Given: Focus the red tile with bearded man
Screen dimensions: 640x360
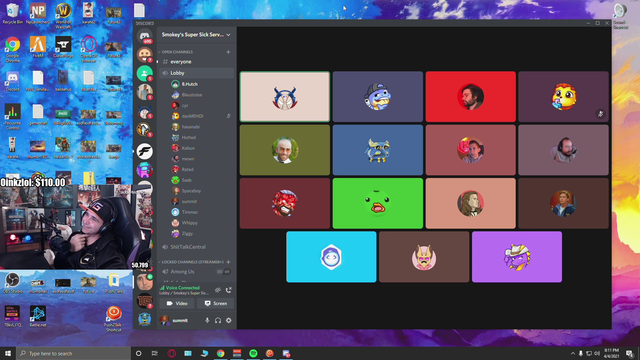Looking at the screenshot, I should [471, 97].
